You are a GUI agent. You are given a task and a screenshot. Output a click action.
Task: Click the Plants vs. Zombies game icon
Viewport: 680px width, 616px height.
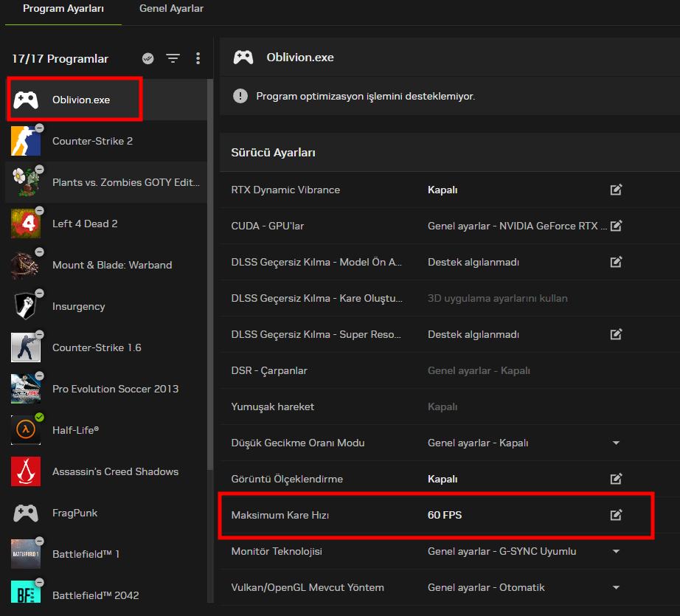click(x=26, y=182)
